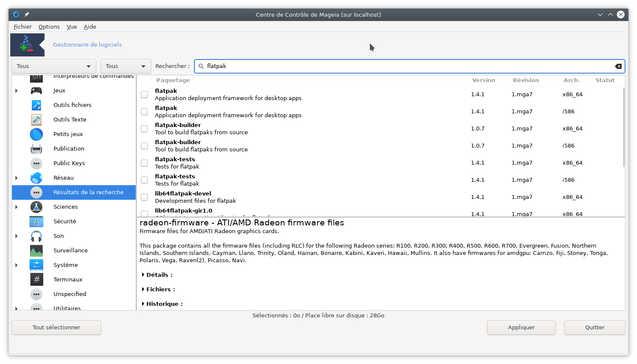Expand the Jeux category tree arrow
This screenshot has height=364, width=637.
(17, 91)
